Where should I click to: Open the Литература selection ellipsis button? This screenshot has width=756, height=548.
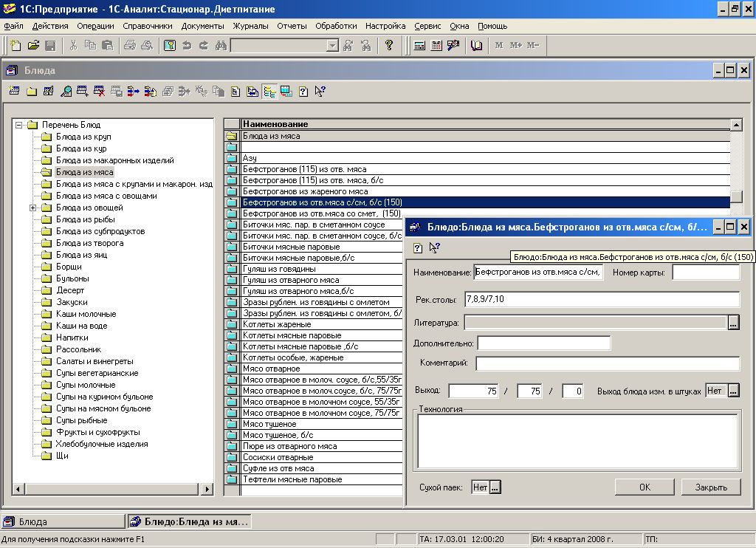[x=733, y=323]
